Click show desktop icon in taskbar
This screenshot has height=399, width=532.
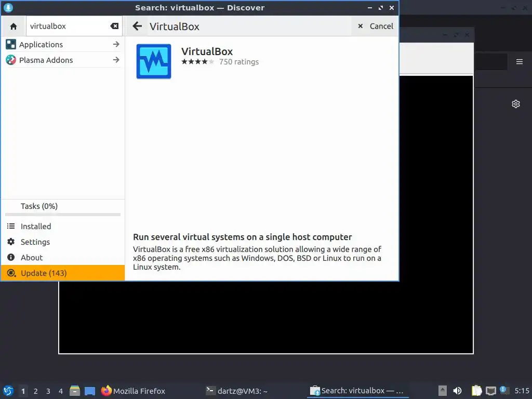pos(90,391)
